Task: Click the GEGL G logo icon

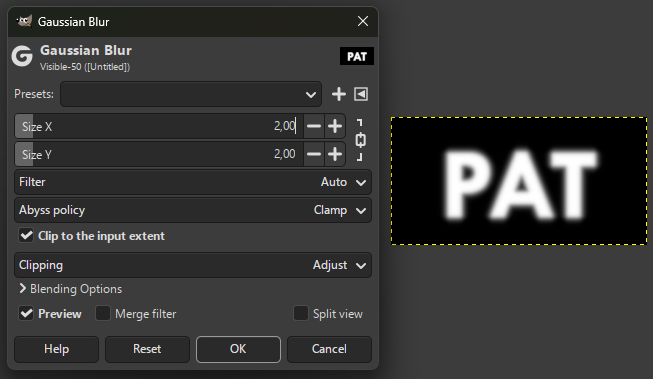Action: [x=22, y=56]
